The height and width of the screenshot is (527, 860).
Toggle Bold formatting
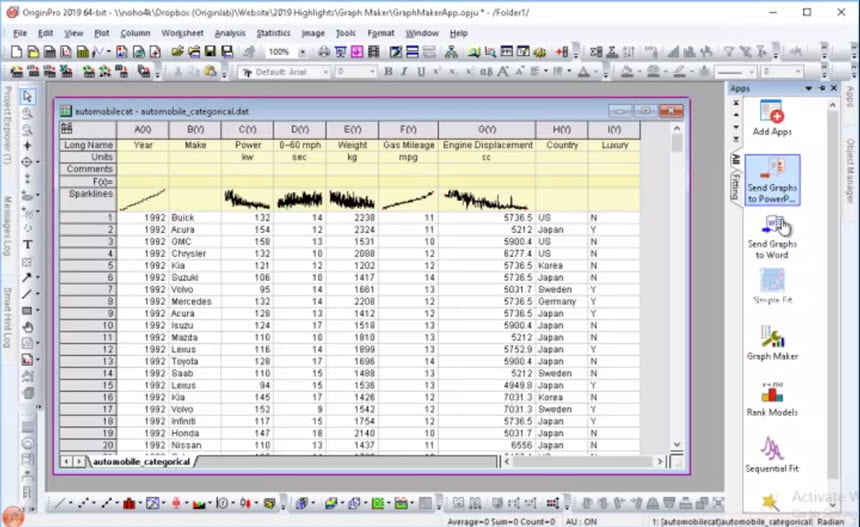pyautogui.click(x=388, y=72)
